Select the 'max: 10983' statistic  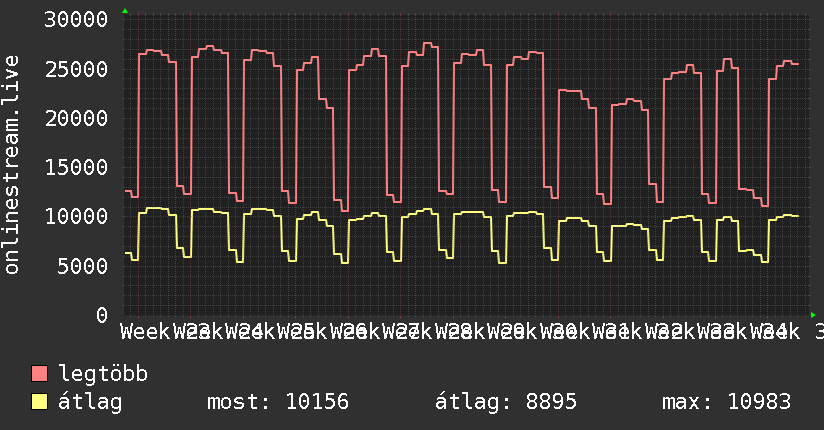point(726,402)
